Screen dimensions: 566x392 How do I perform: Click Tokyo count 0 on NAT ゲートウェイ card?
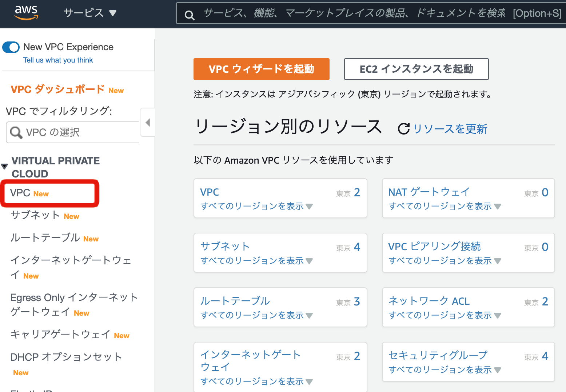(x=545, y=192)
